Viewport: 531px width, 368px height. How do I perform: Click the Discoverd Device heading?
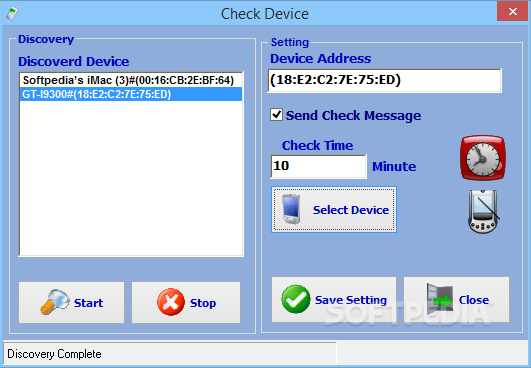(x=73, y=62)
